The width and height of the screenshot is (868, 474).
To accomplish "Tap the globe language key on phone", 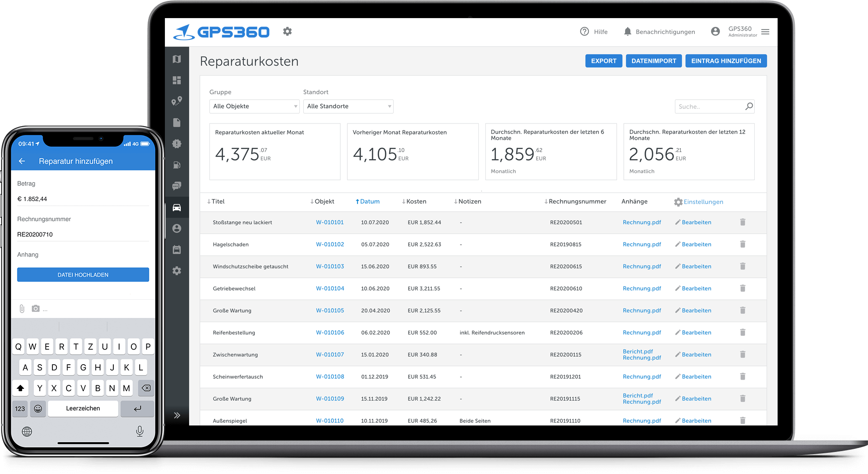I will pyautogui.click(x=27, y=432).
